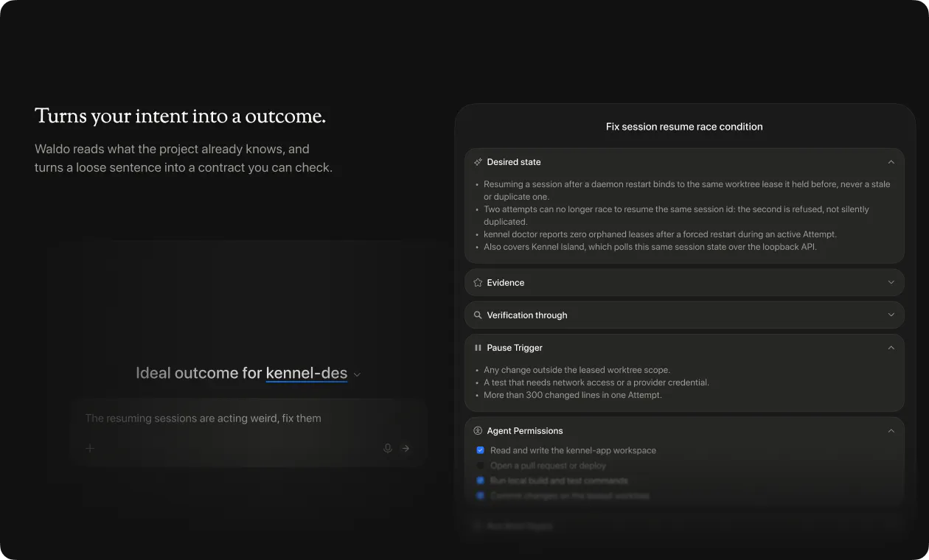Click the person icon beside Agent Permissions
929x560 pixels.
478,431
